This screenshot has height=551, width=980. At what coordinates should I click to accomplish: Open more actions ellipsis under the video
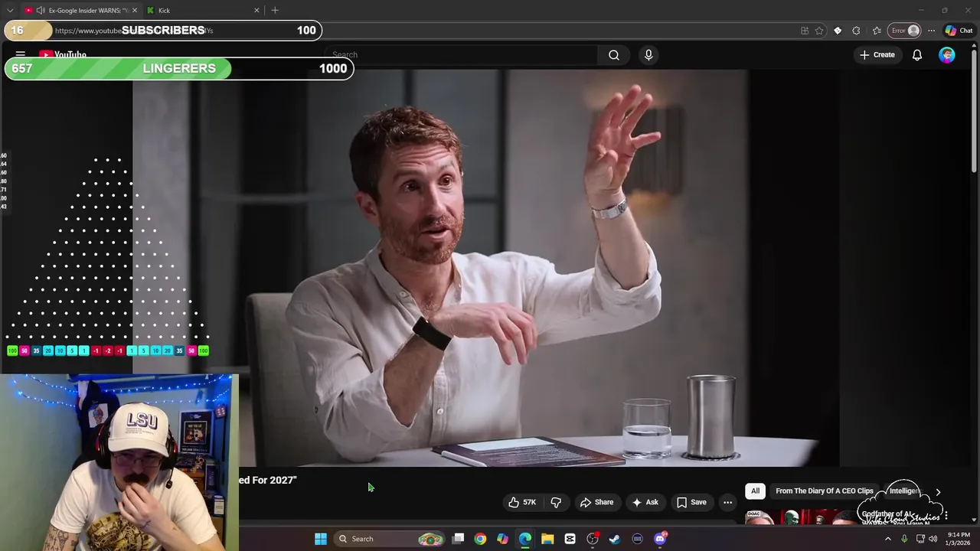tap(728, 502)
